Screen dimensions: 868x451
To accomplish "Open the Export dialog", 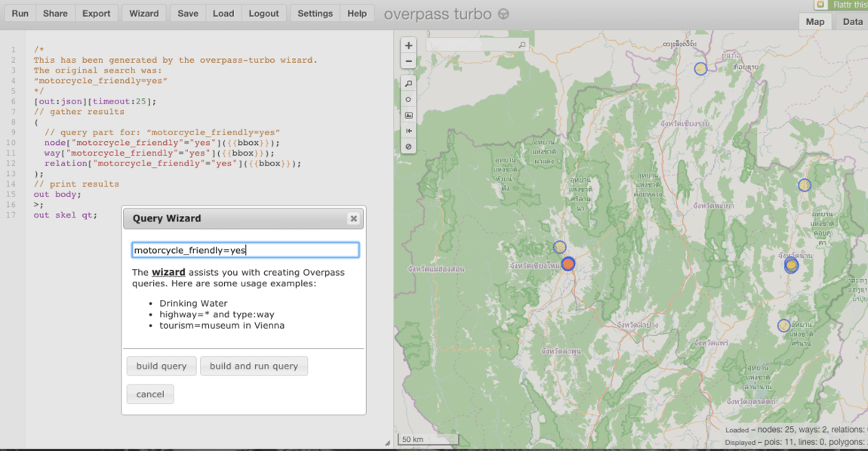I will pyautogui.click(x=97, y=14).
